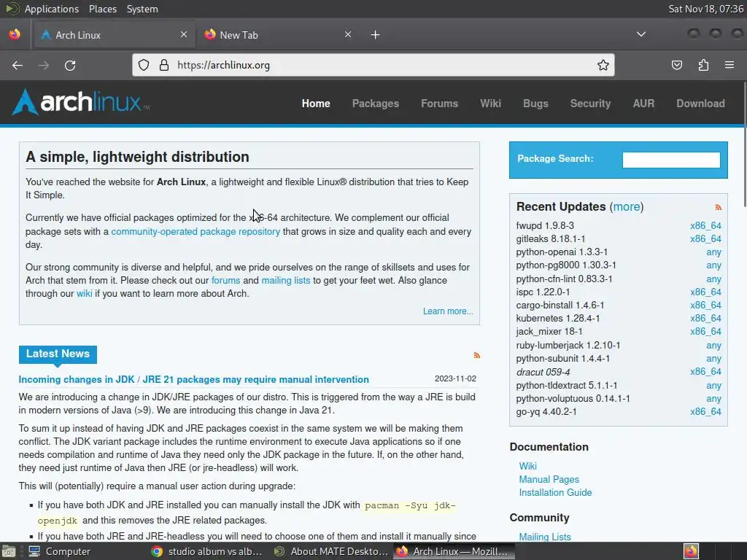This screenshot has height=560, width=747.
Task: Open the Wiki link under Documentation
Action: click(x=527, y=466)
